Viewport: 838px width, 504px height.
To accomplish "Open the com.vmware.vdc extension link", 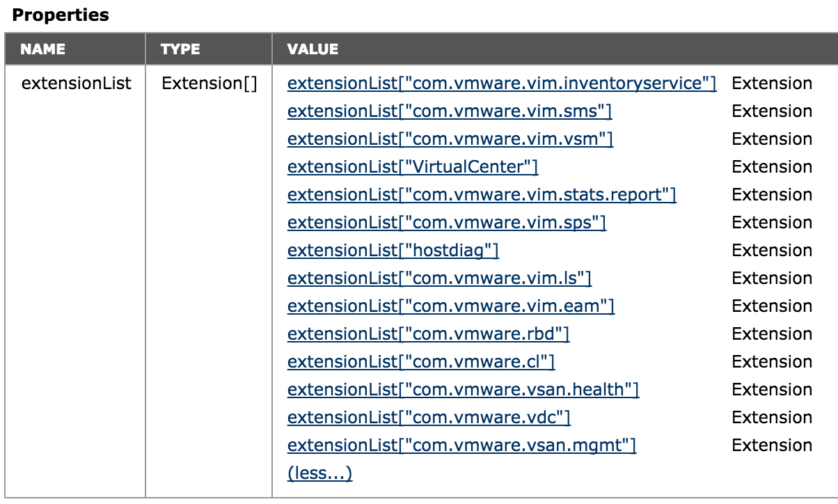I will [429, 418].
